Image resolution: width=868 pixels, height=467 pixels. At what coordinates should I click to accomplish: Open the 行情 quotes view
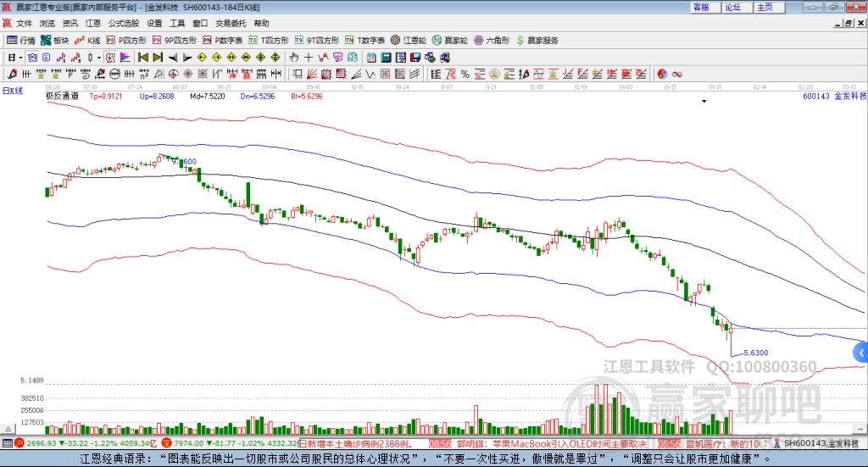[x=20, y=41]
